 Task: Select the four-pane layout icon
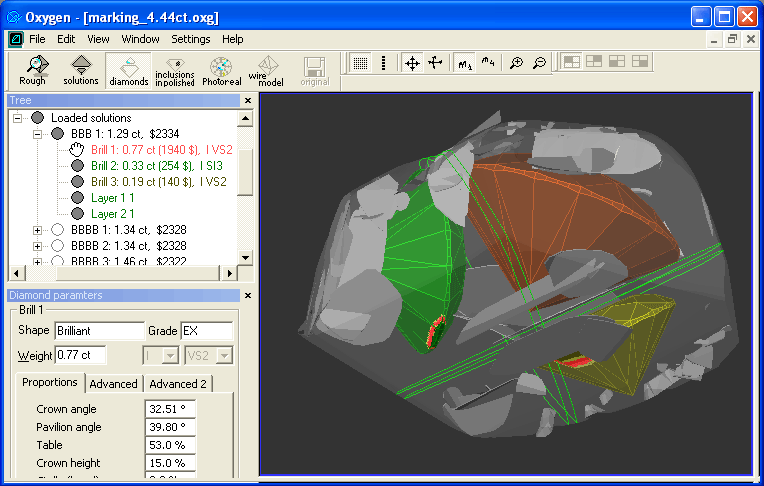(x=571, y=62)
